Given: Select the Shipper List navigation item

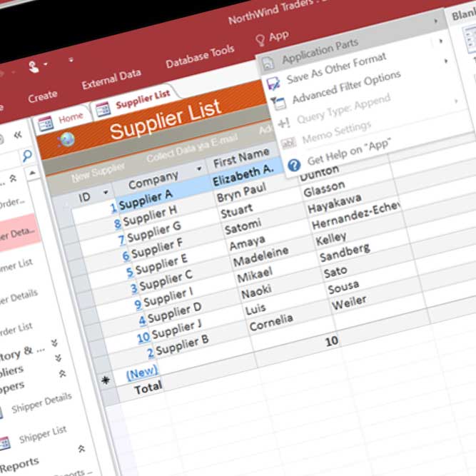Looking at the screenshot, I should coord(43,435).
